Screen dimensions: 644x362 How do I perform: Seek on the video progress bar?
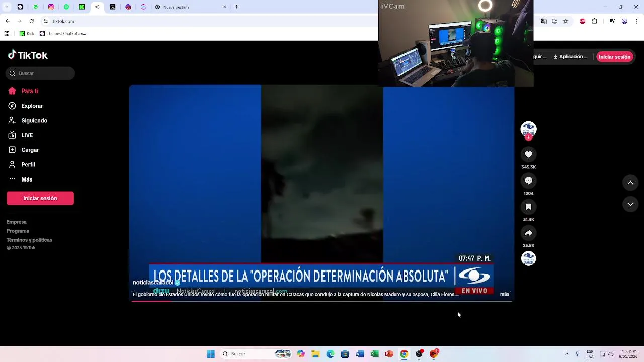click(x=322, y=300)
